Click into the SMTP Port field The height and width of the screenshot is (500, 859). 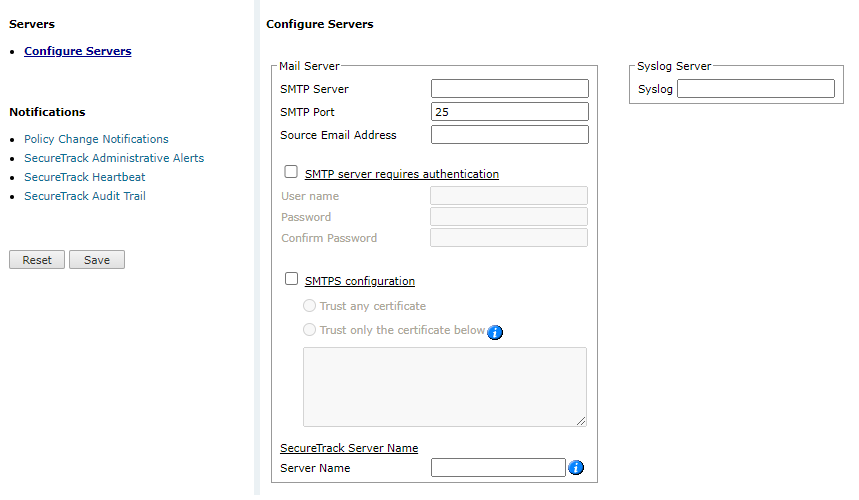tap(509, 112)
